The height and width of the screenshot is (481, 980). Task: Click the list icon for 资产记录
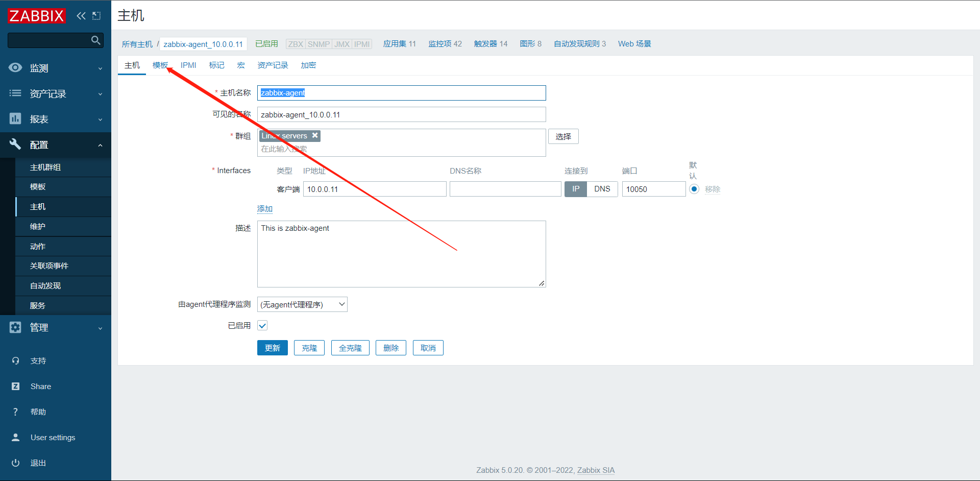click(15, 93)
